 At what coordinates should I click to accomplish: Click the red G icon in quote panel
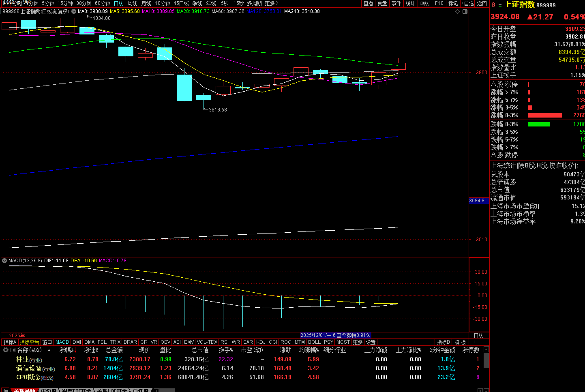(x=493, y=5)
